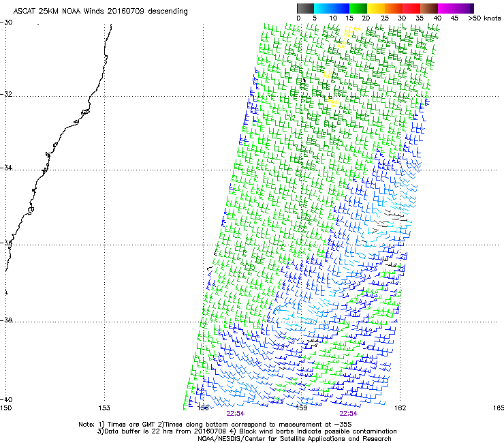Click the purple 22:54 time between 159 and 162
The width and height of the screenshot is (504, 443).
click(349, 414)
